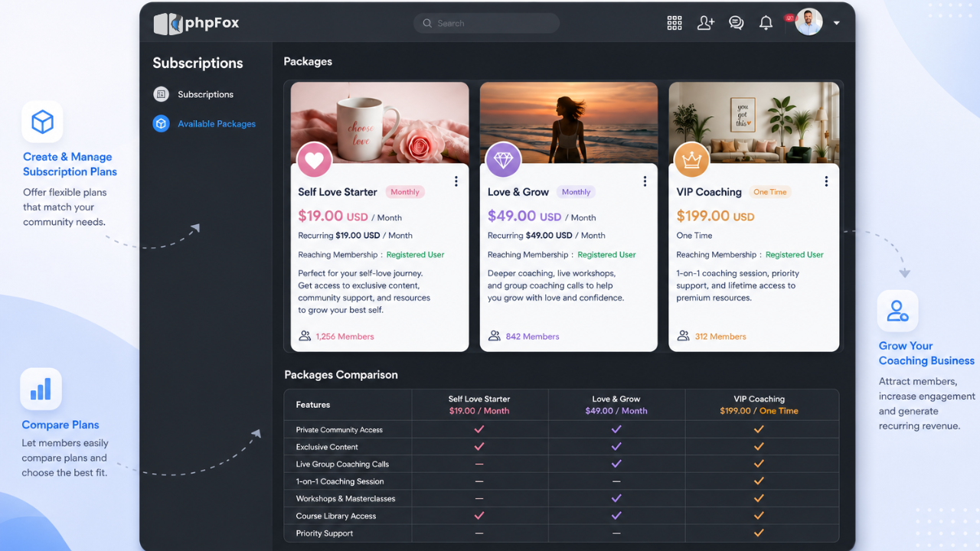The height and width of the screenshot is (551, 980).
Task: Click members icon beside 1,256 Members
Action: click(x=305, y=336)
